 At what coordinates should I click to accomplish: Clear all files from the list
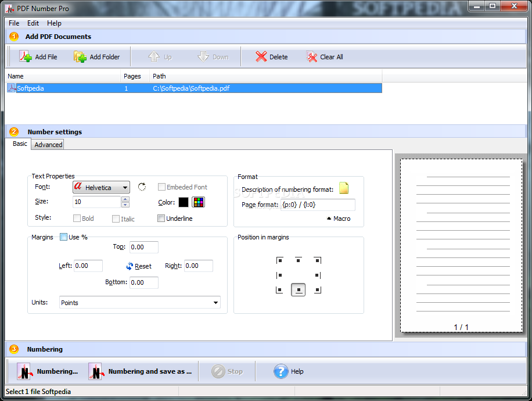coord(311,57)
